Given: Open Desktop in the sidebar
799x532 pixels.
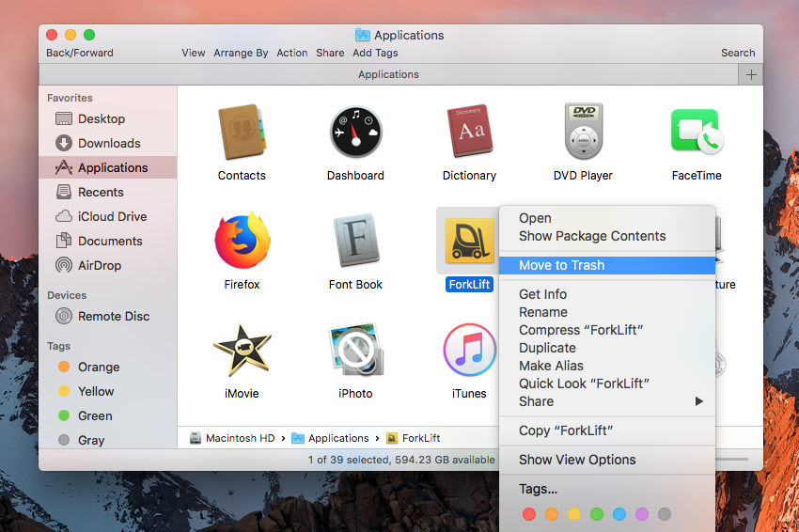Looking at the screenshot, I should [108, 118].
